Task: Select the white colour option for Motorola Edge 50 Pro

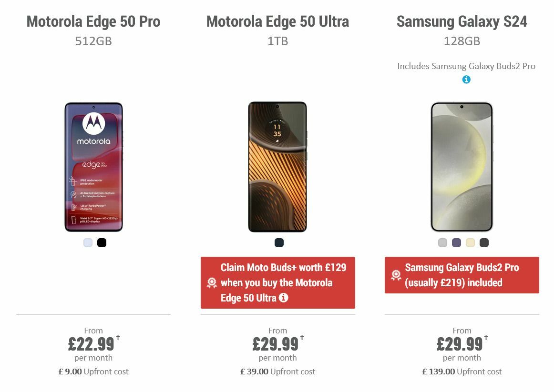Action: point(87,242)
